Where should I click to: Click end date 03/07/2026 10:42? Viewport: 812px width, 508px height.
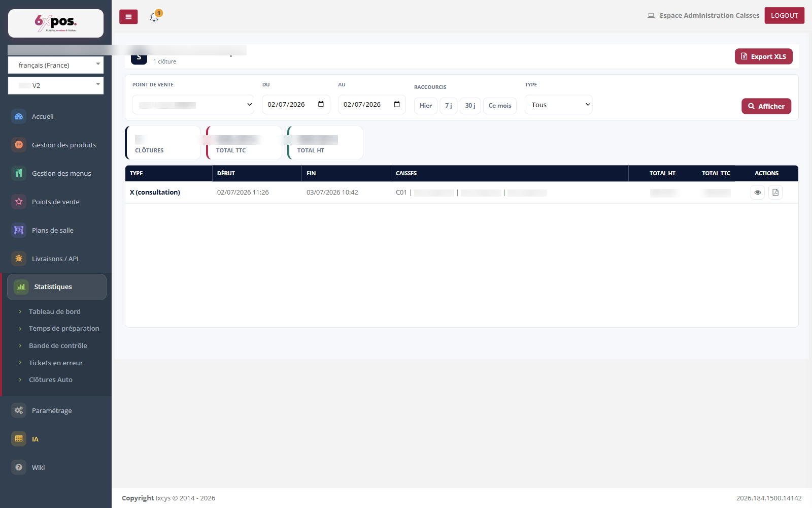click(332, 193)
